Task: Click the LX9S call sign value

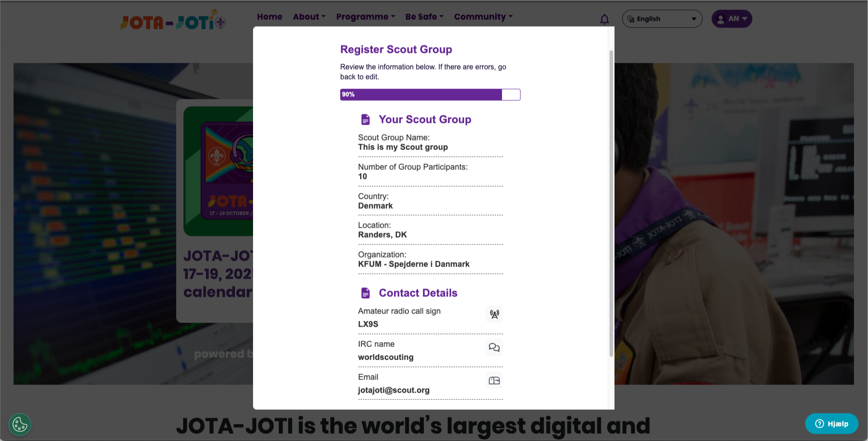Action: pos(368,324)
